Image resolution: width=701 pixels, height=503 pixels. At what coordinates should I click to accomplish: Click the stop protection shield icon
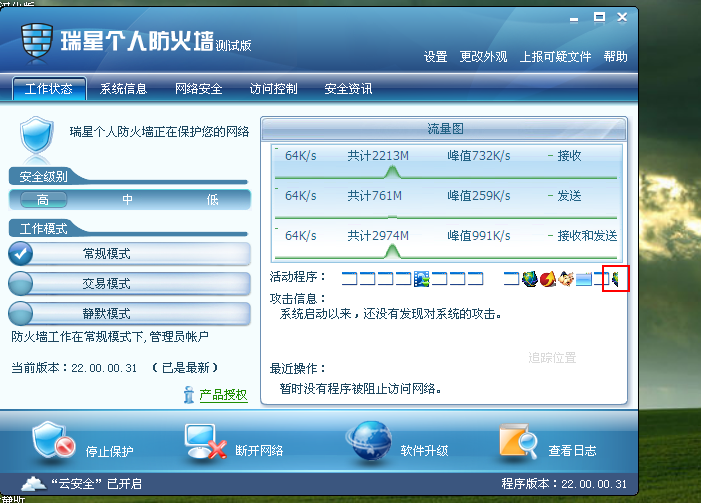54,441
